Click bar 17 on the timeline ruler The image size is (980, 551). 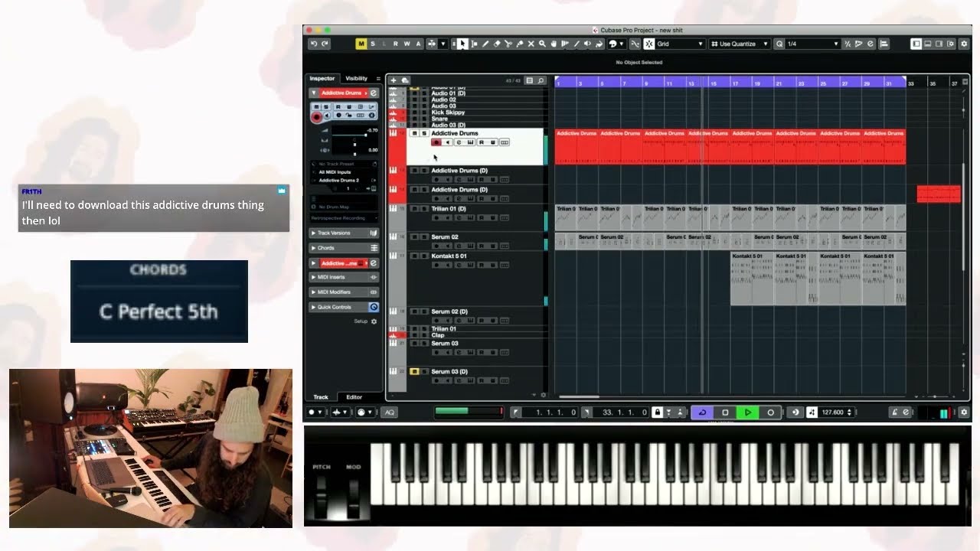tap(735, 83)
